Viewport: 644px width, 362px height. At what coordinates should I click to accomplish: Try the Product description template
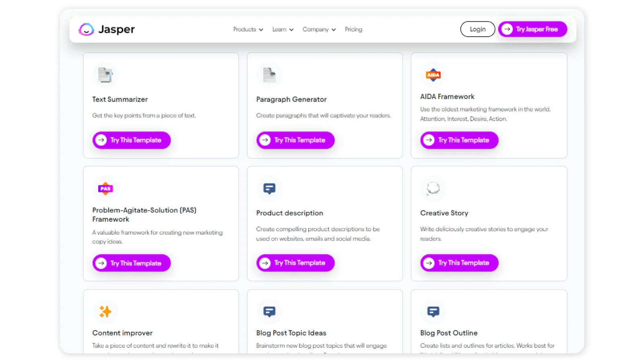point(295,263)
